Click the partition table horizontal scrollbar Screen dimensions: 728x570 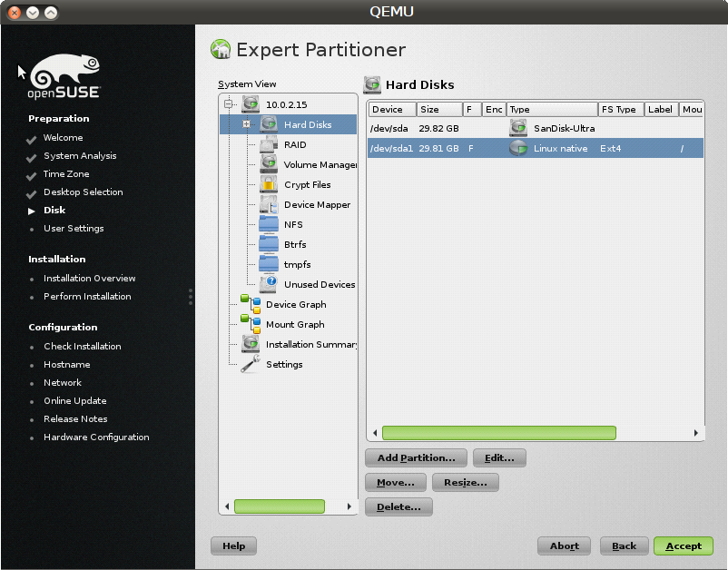click(x=498, y=433)
